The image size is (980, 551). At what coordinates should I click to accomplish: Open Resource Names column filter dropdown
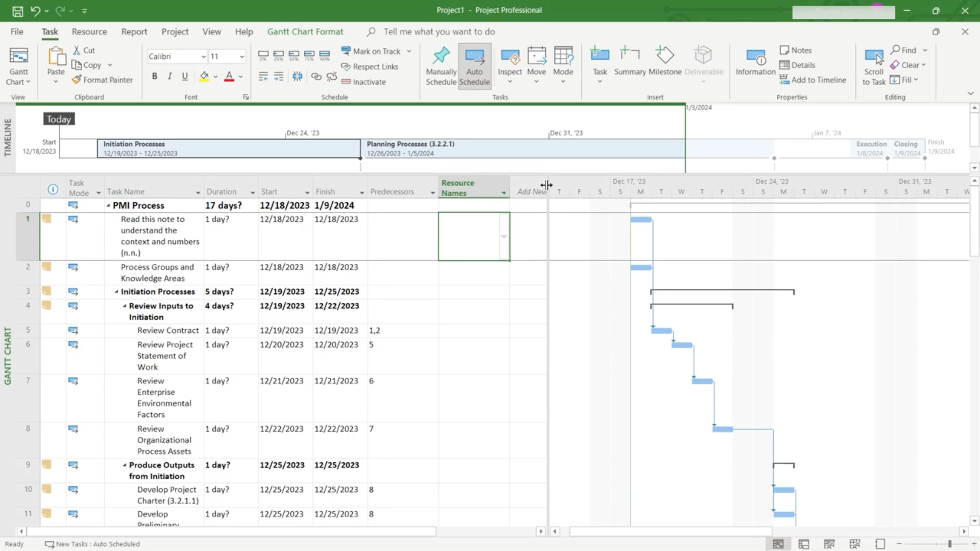[503, 193]
